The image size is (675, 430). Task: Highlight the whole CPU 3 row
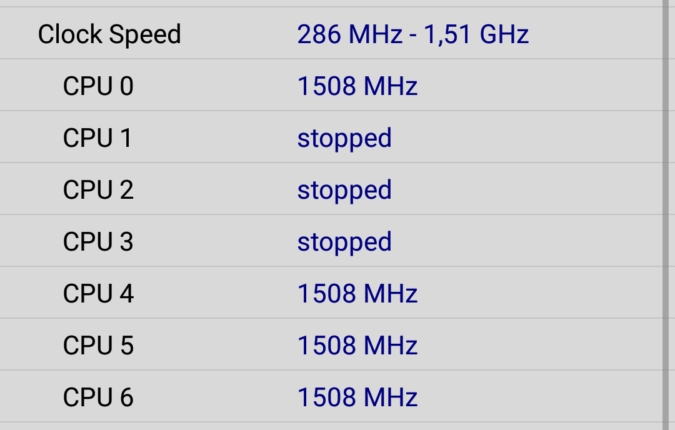[520, 243]
